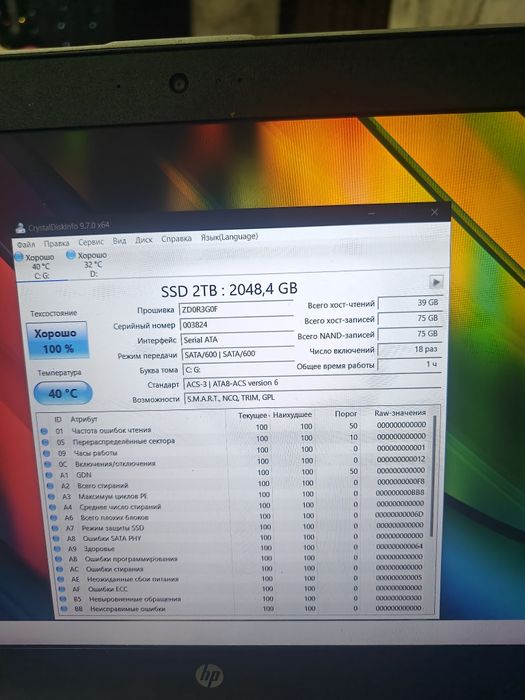
Task: Click the SMART attribute list scrollbar
Action: 433,476
